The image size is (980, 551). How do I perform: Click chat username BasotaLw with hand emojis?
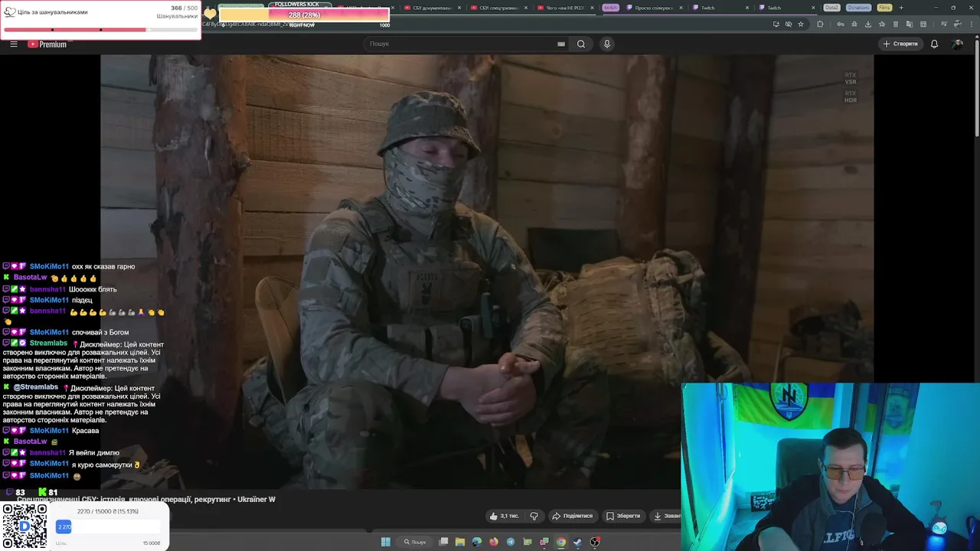[30, 277]
